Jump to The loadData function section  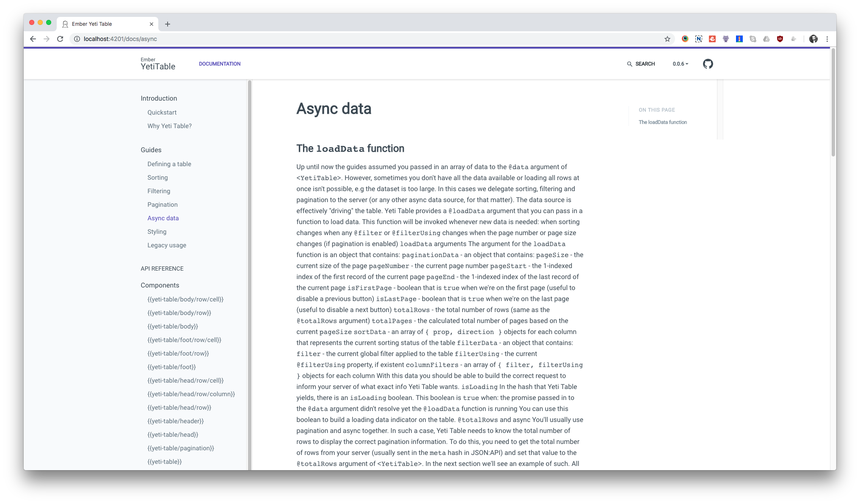coord(663,122)
